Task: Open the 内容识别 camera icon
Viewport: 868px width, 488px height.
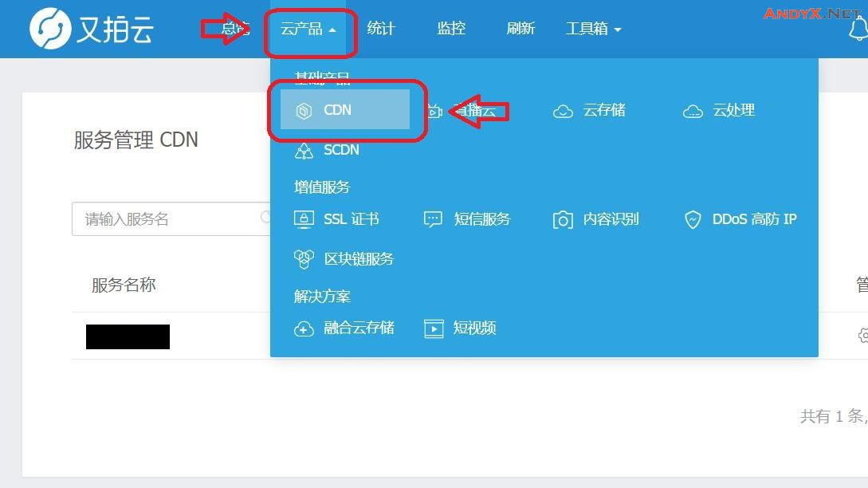Action: [563, 220]
